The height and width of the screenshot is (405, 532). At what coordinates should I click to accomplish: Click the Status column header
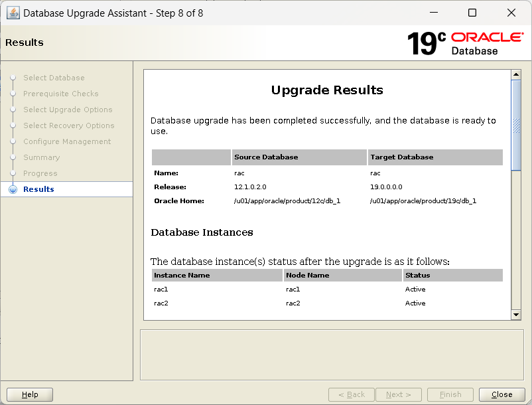[453, 276]
